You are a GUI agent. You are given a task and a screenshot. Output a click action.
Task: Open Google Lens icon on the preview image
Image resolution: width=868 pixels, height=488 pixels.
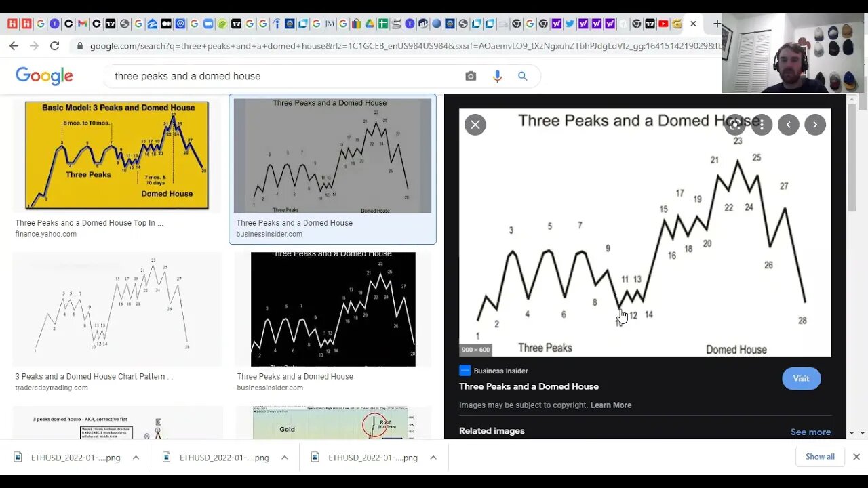(736, 125)
